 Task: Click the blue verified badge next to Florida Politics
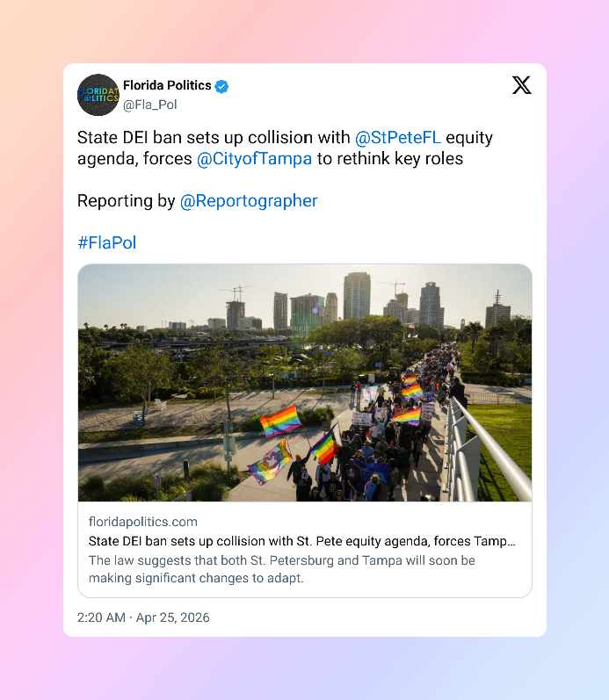(221, 86)
